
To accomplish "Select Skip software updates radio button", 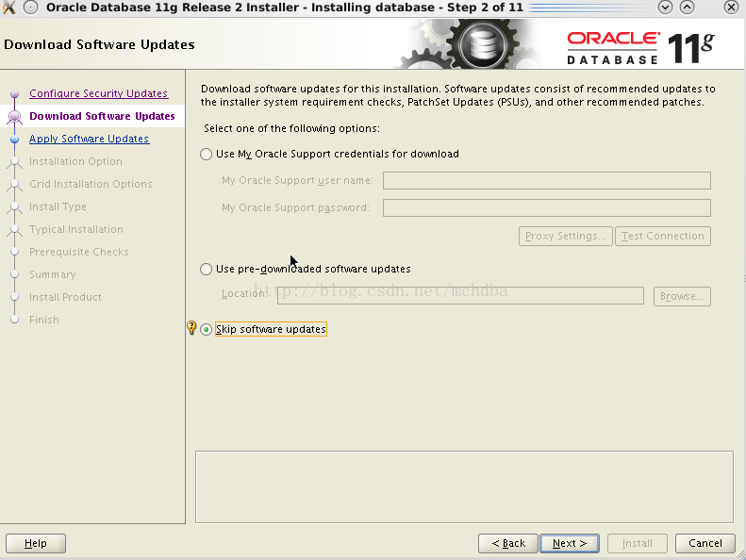I will click(x=206, y=329).
